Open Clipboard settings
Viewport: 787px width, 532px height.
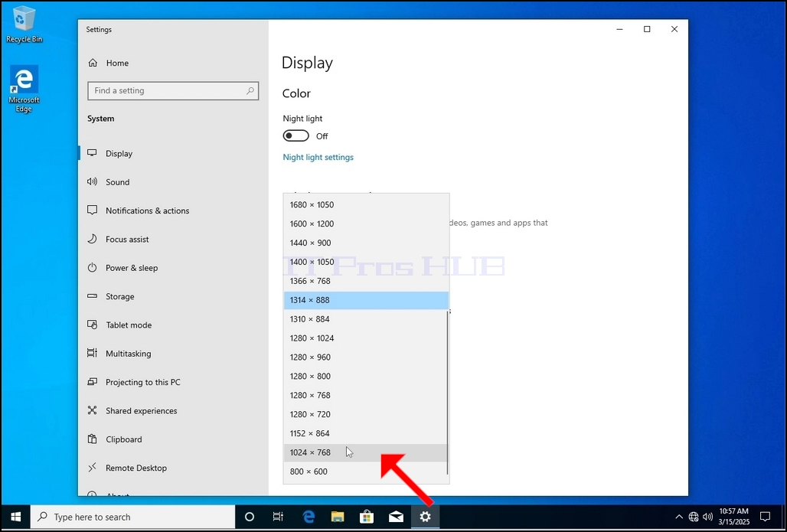pos(173,439)
